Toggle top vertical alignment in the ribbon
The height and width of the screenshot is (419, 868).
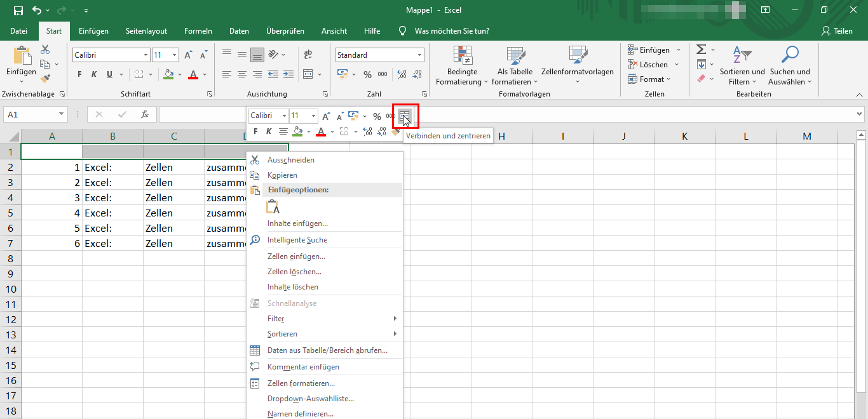click(226, 55)
